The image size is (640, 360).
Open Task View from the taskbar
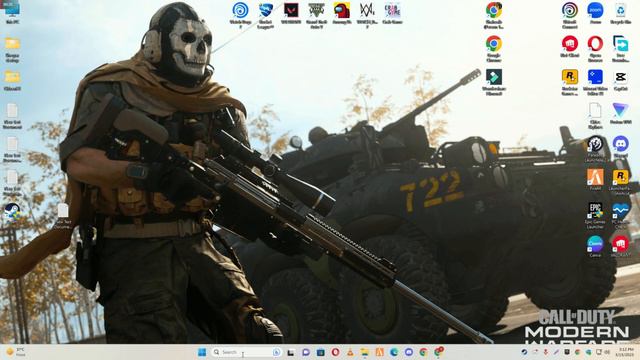tap(291, 352)
